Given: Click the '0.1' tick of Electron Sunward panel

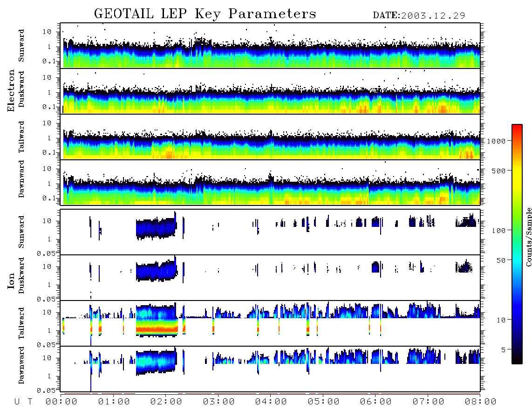Looking at the screenshot, I should pyautogui.click(x=49, y=61).
